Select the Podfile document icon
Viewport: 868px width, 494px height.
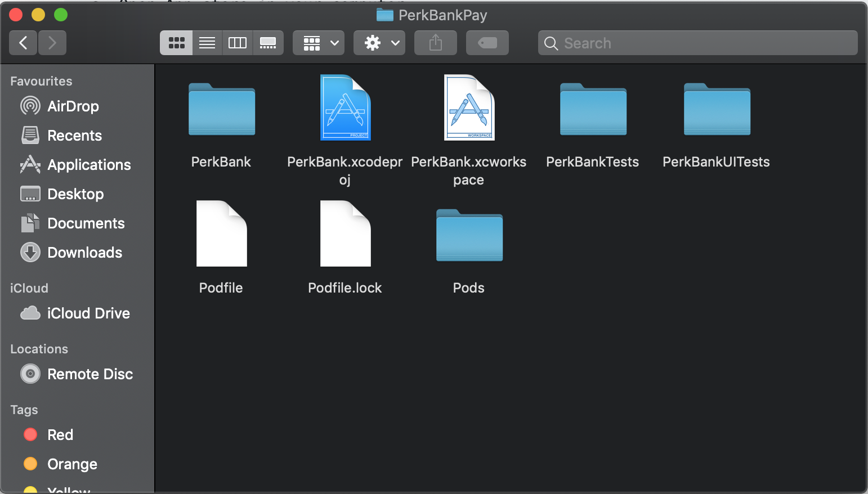tap(221, 233)
